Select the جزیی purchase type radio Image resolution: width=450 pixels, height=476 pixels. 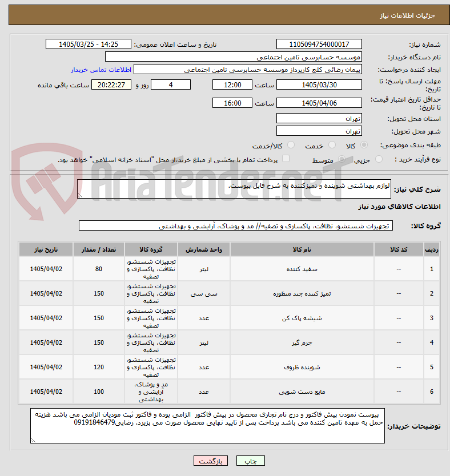(x=379, y=159)
